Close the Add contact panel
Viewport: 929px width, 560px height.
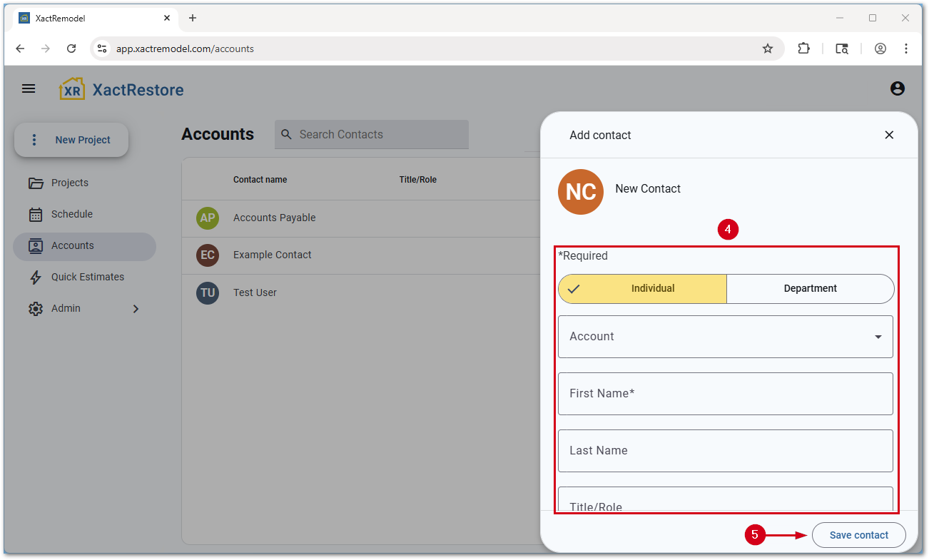pyautogui.click(x=889, y=135)
